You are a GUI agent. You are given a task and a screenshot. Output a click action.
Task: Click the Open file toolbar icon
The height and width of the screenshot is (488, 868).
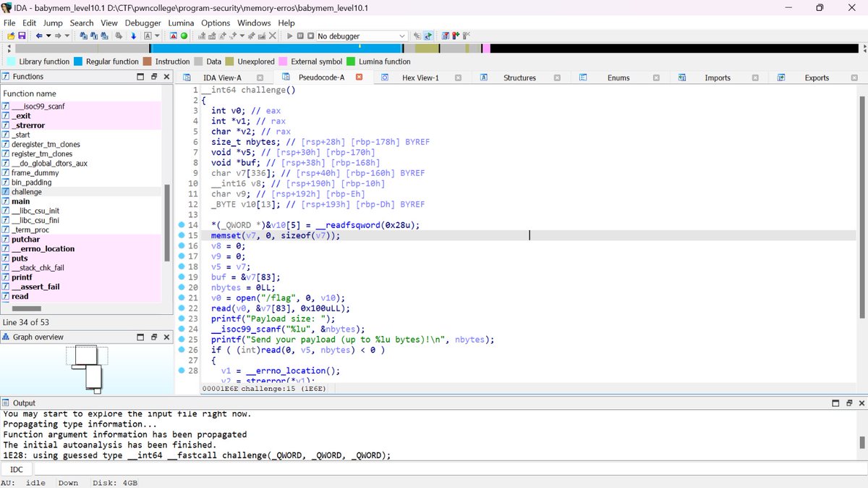(9, 35)
